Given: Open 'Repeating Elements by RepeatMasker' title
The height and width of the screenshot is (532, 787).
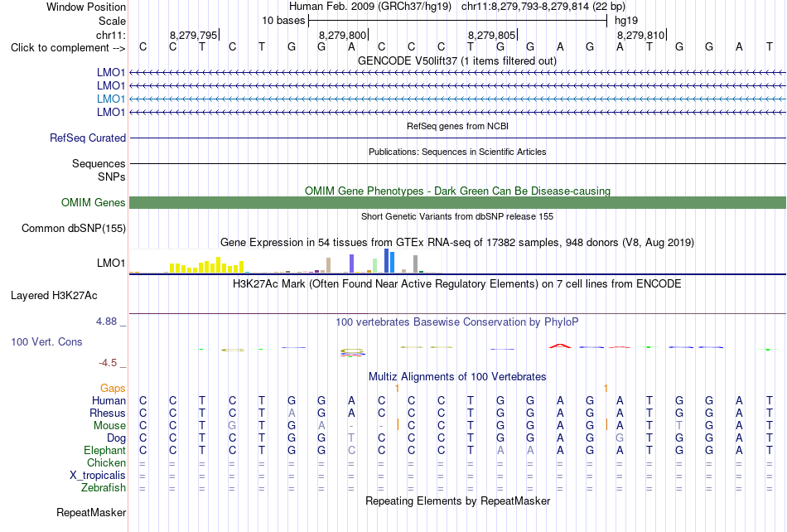Looking at the screenshot, I should tap(458, 501).
